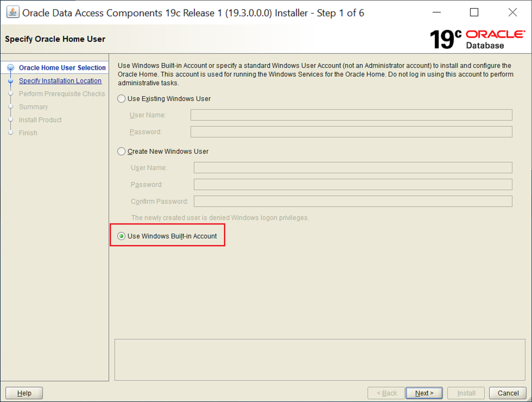Click the Cancel button
532x402 pixels.
[508, 393]
